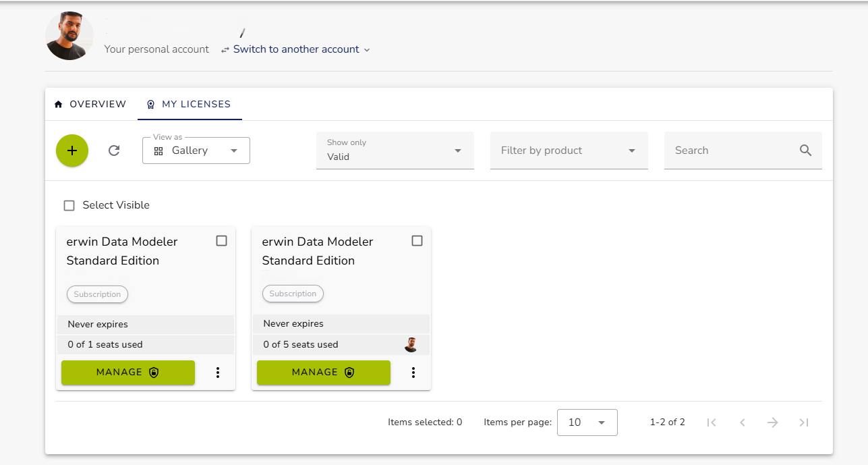Manage the license with 0 of 5 seats
Viewport: 868px width, 465px height.
(324, 373)
